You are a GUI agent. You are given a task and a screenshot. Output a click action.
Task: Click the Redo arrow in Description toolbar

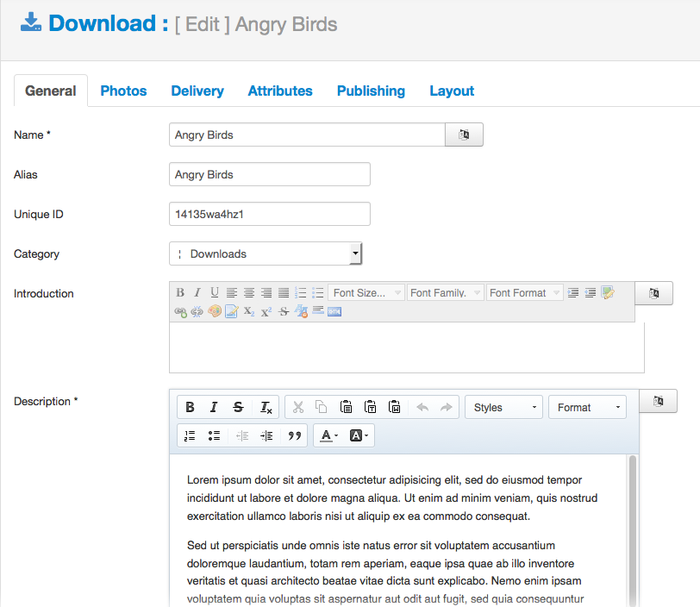coord(446,407)
